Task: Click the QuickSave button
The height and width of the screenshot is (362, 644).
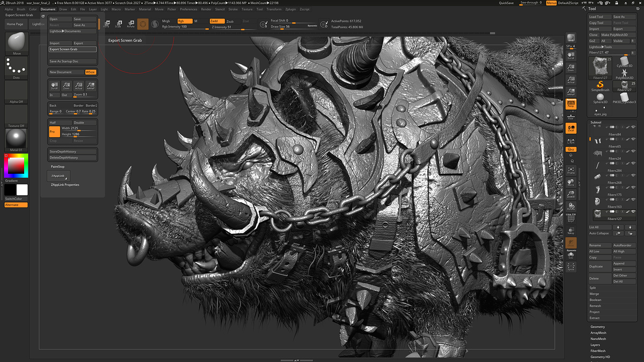Action: [x=506, y=3]
